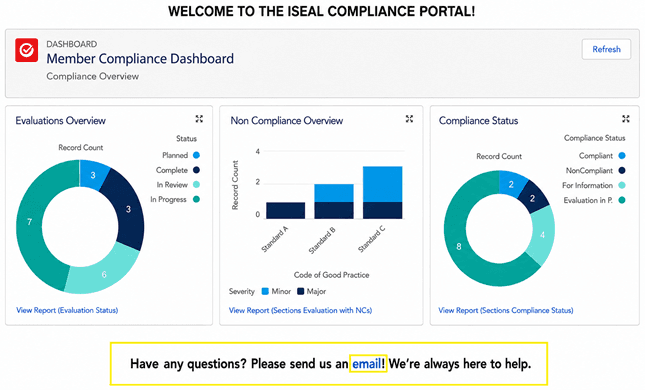
Task: Click the Severity legend label
Action: tap(242, 291)
